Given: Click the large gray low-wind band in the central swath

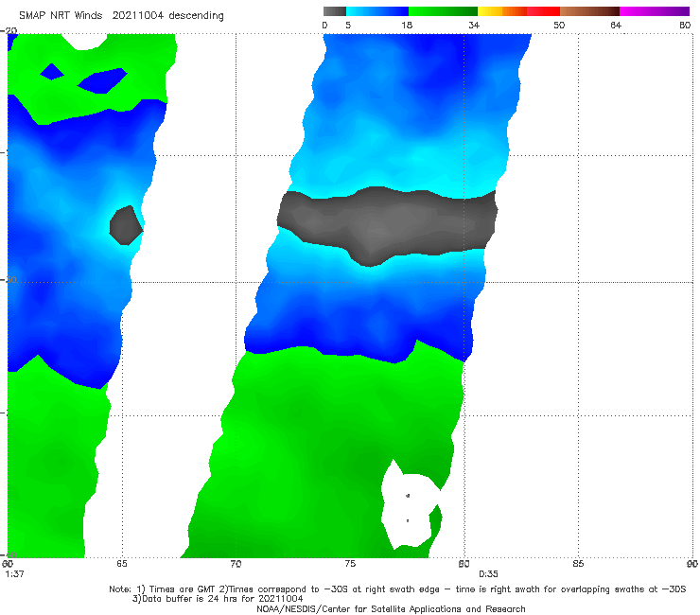Looking at the screenshot, I should point(388,225).
